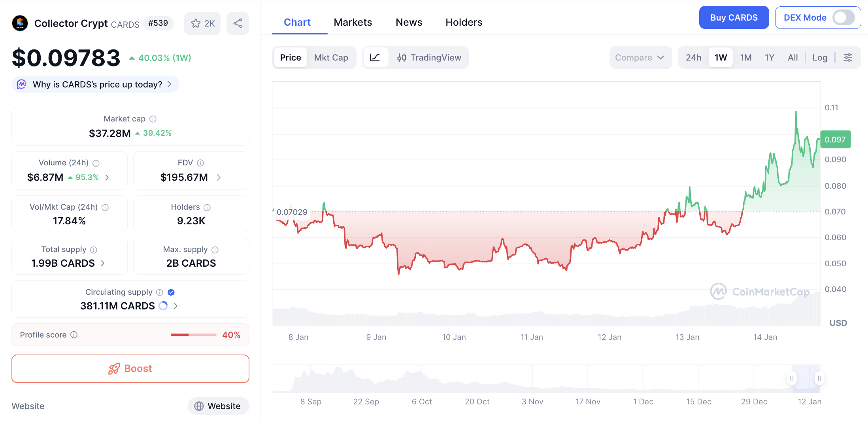The height and width of the screenshot is (421, 868).
Task: Open the Compare dropdown
Action: (x=640, y=58)
